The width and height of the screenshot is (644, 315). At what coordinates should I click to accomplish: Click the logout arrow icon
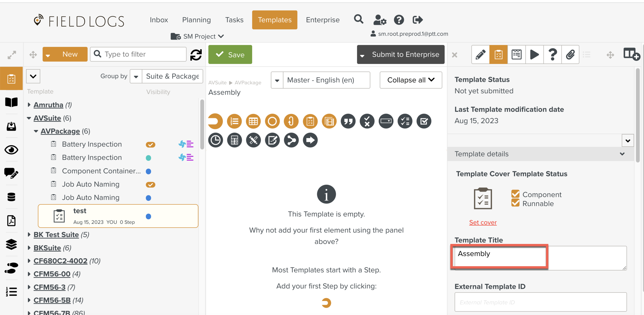tap(417, 20)
